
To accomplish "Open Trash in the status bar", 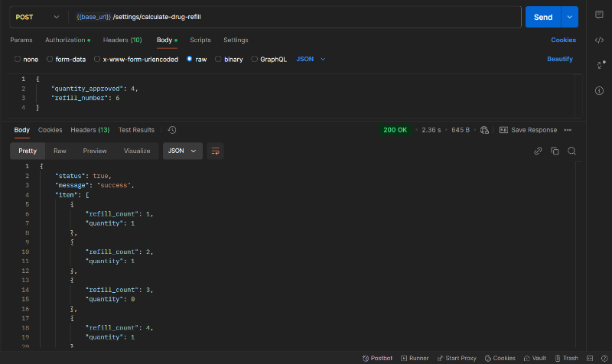I will pyautogui.click(x=566, y=358).
